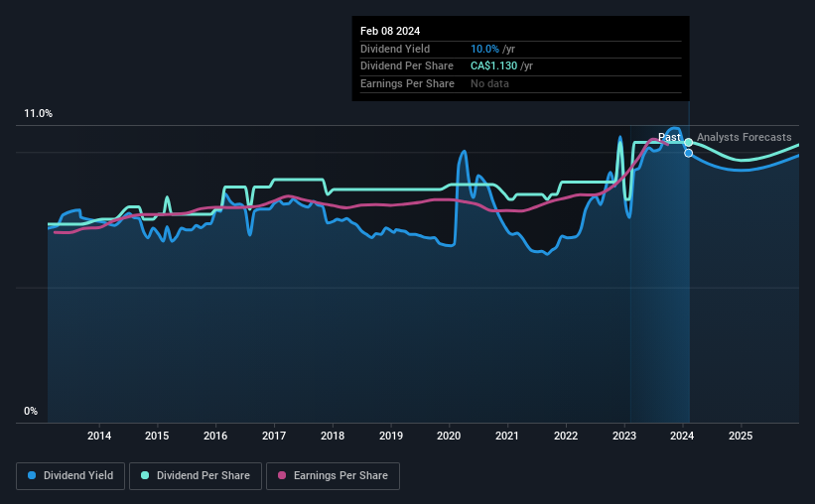This screenshot has width=815, height=504.
Task: Click the 2017 x-axis label
Action: pos(273,436)
